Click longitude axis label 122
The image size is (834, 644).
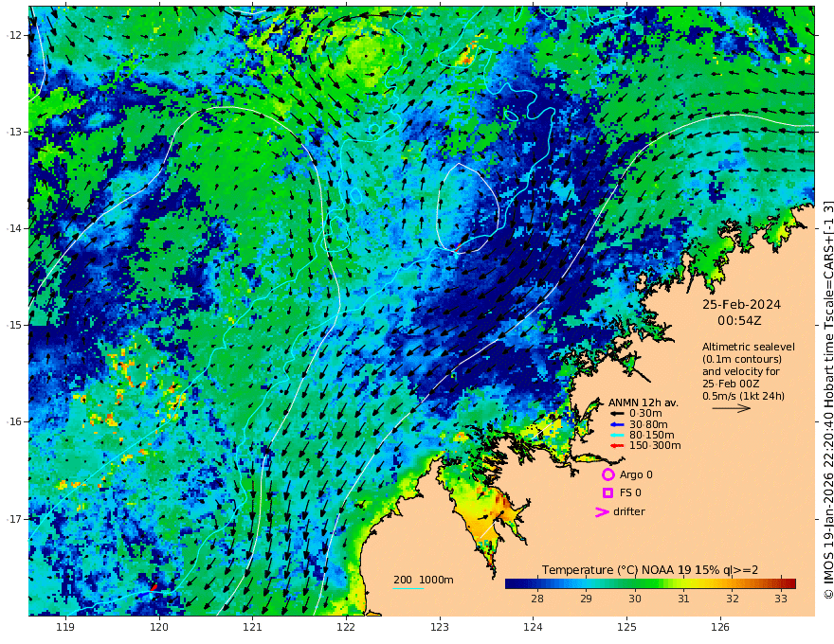click(346, 627)
